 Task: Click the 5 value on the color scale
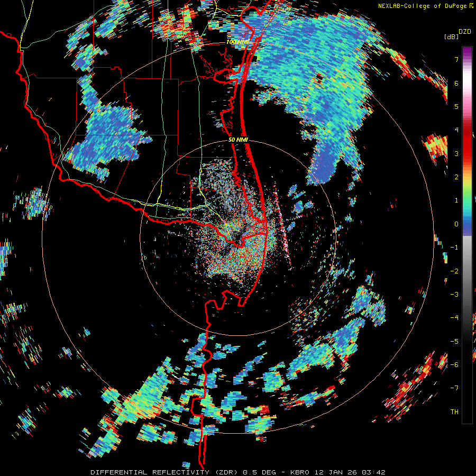pyautogui.click(x=456, y=106)
